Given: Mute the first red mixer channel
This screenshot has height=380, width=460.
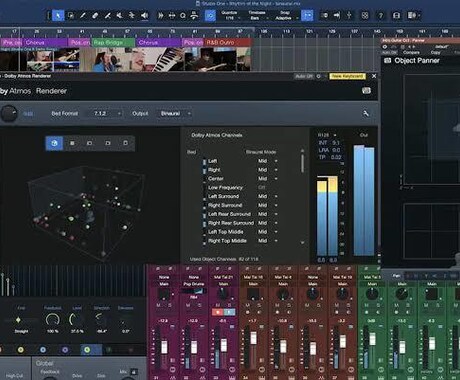Looking at the screenshot, I should click(248, 305).
